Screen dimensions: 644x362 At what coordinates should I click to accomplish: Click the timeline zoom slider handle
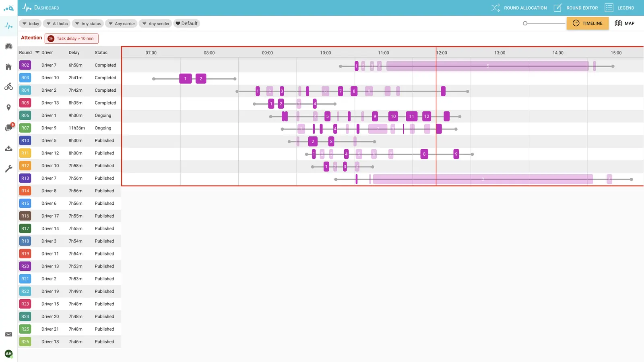tap(525, 23)
